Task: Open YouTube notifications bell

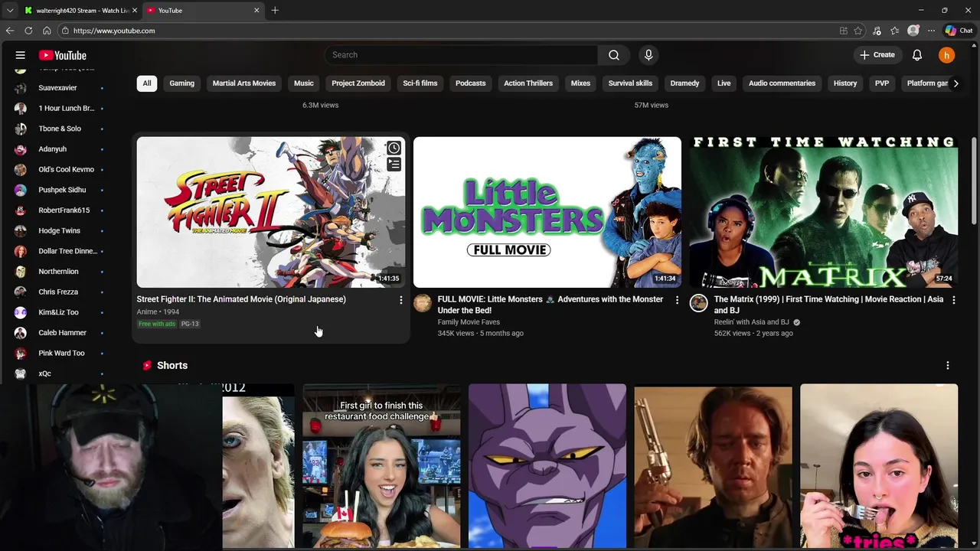Action: 917,55
